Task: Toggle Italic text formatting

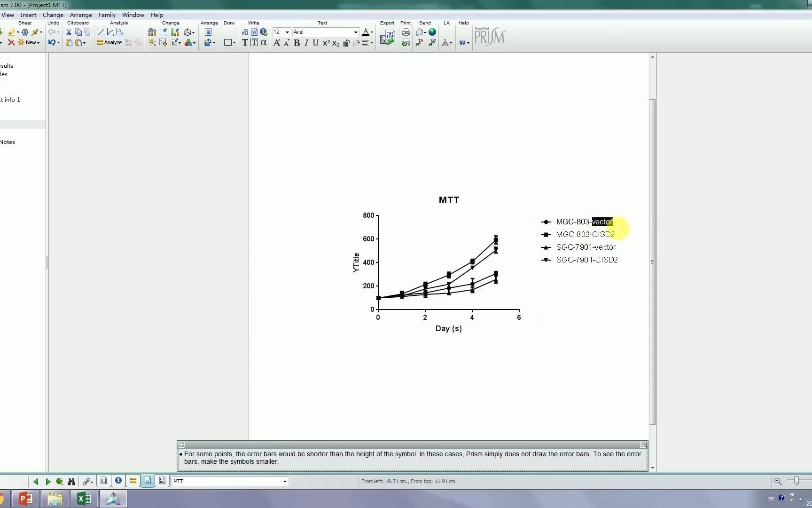Action: [x=306, y=43]
